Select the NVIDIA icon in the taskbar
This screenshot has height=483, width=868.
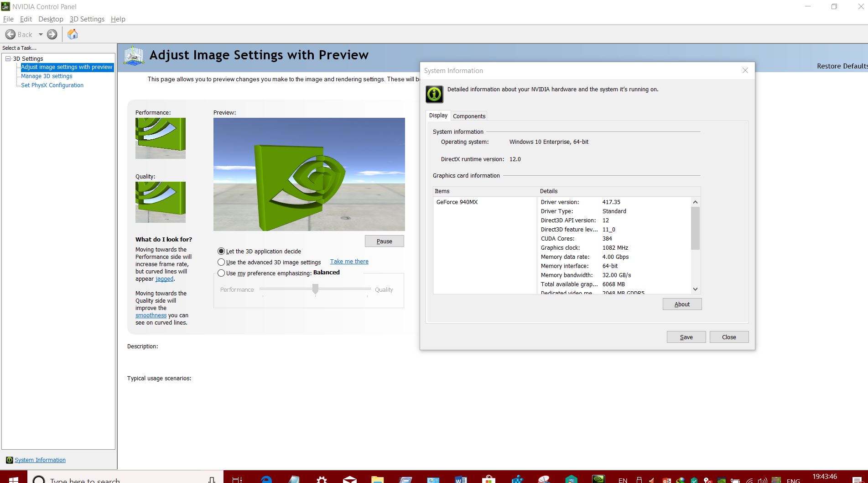click(x=598, y=479)
